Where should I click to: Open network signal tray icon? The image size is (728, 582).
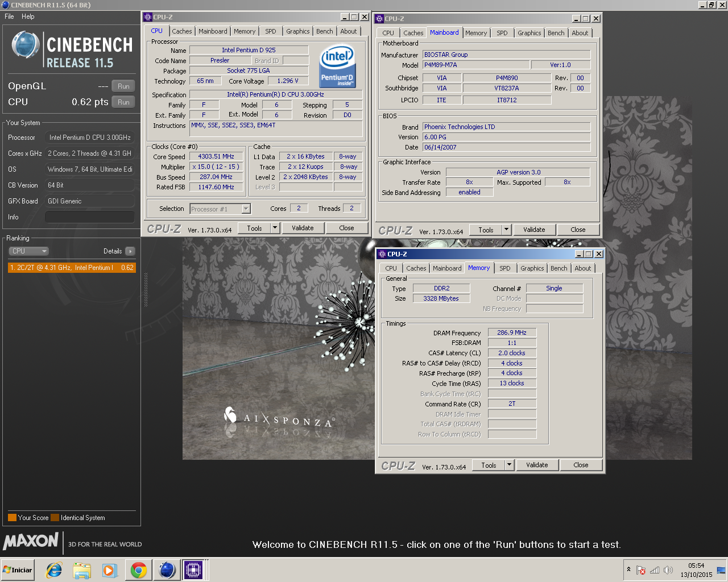point(655,570)
